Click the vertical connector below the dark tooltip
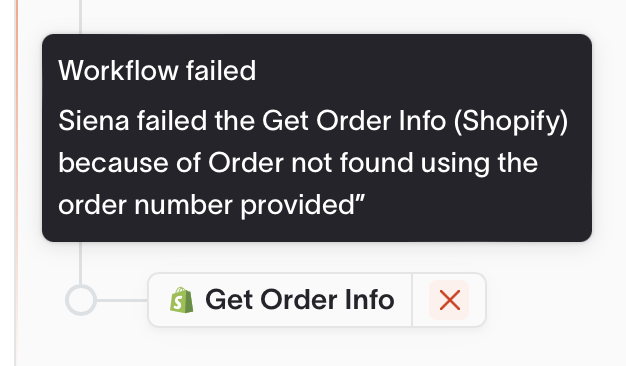Viewport: 626px width, 366px height. [x=81, y=263]
